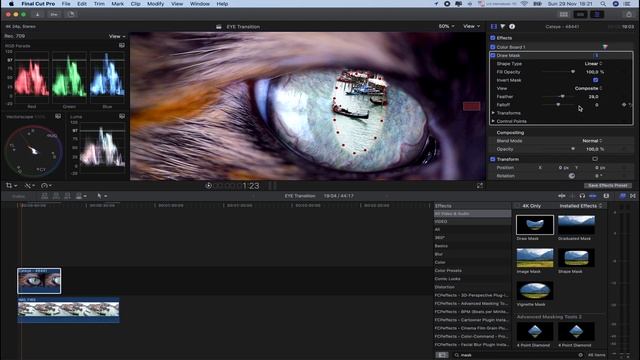Open the Installed Effects dropdown
Image resolution: width=640 pixels, height=360 pixels.
pos(580,206)
